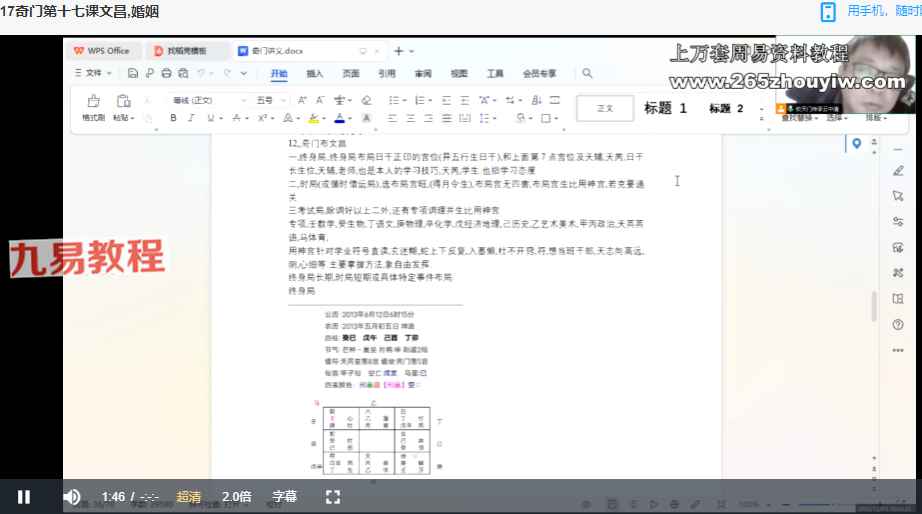Image resolution: width=922 pixels, height=514 pixels.
Task: Toggle 字幕 subtitles in video player
Action: [285, 497]
